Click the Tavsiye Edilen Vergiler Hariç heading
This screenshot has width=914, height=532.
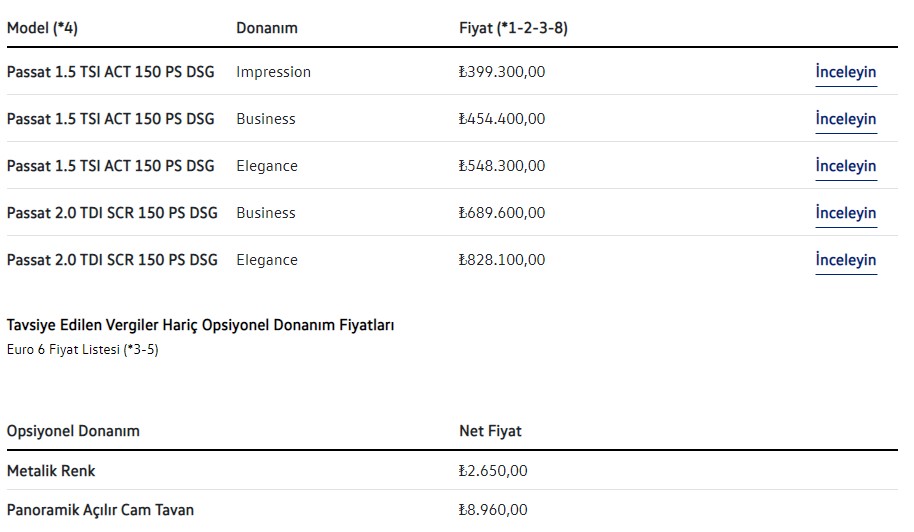coord(200,326)
